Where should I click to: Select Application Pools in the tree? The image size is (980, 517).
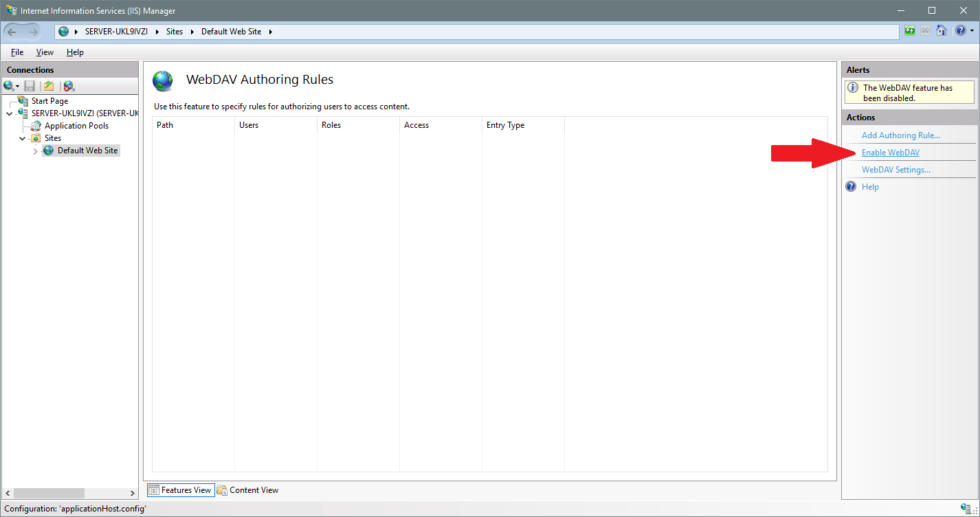pos(76,126)
